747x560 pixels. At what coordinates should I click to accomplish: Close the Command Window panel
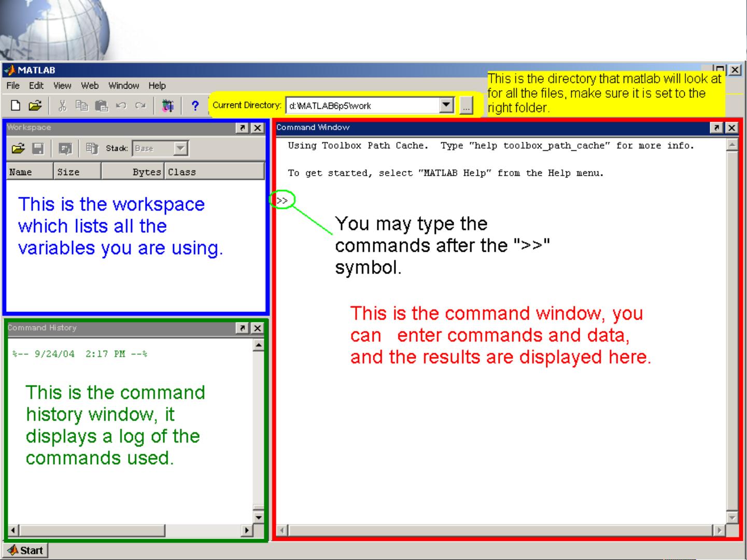[x=731, y=127]
